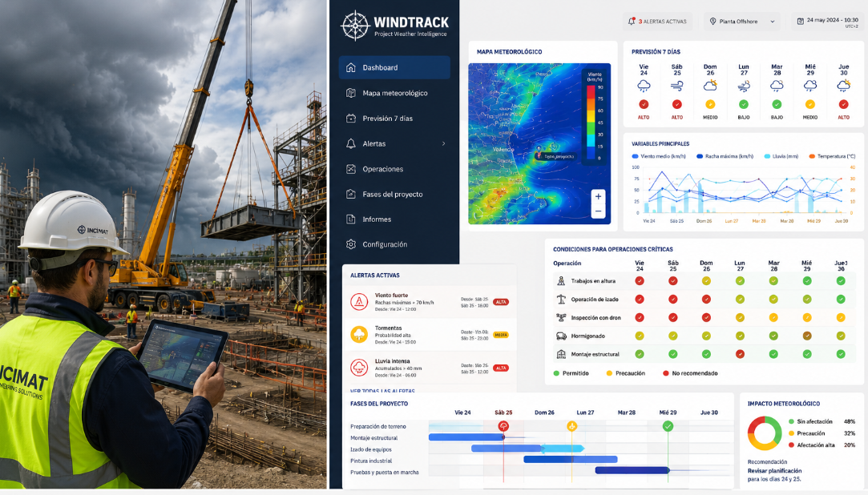
Task: Click the Lluvia intensa red cloud icon
Action: coord(359,367)
